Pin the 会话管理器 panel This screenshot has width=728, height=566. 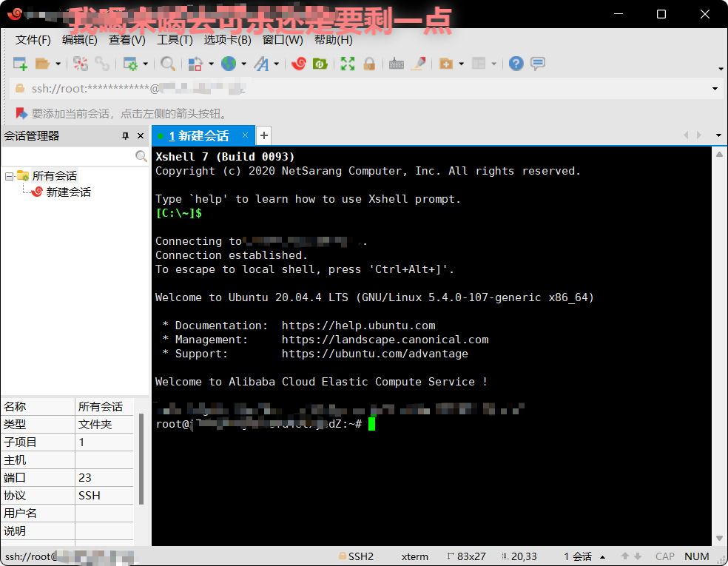[125, 135]
